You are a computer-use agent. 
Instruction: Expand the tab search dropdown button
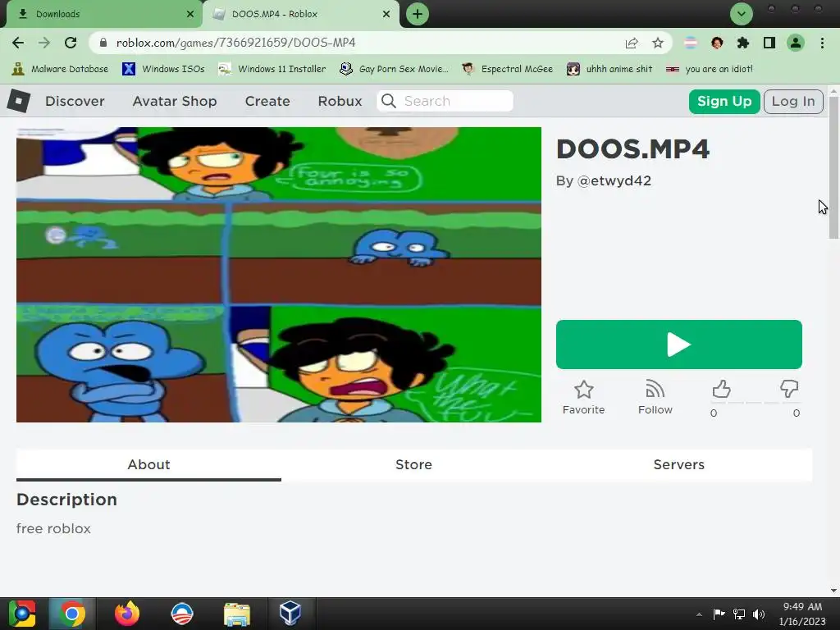(x=742, y=14)
